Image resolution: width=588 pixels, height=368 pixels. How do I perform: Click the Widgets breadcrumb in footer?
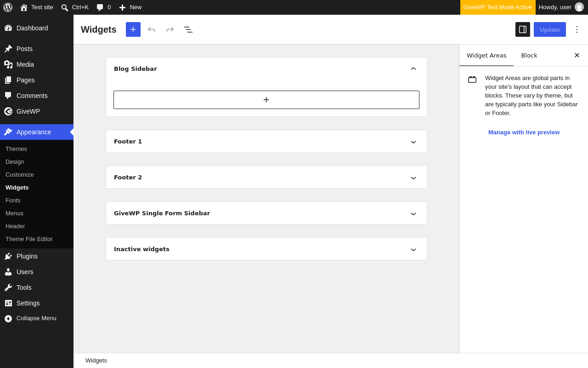[96, 361]
